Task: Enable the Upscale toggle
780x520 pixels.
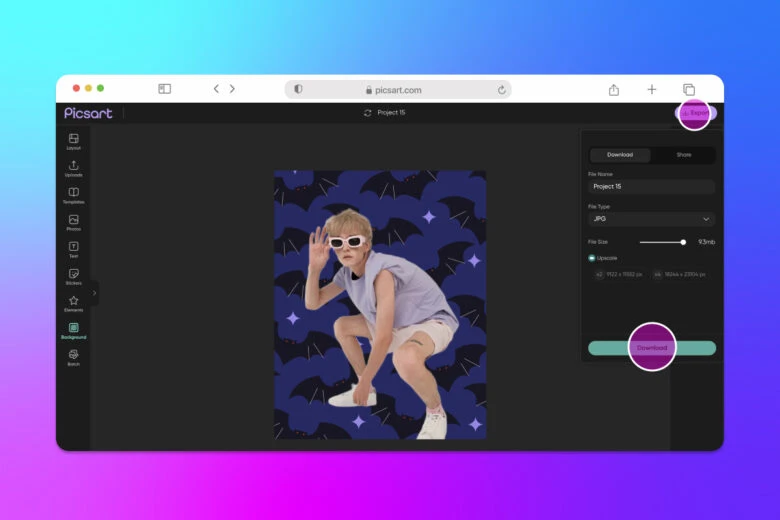Action: 592,258
